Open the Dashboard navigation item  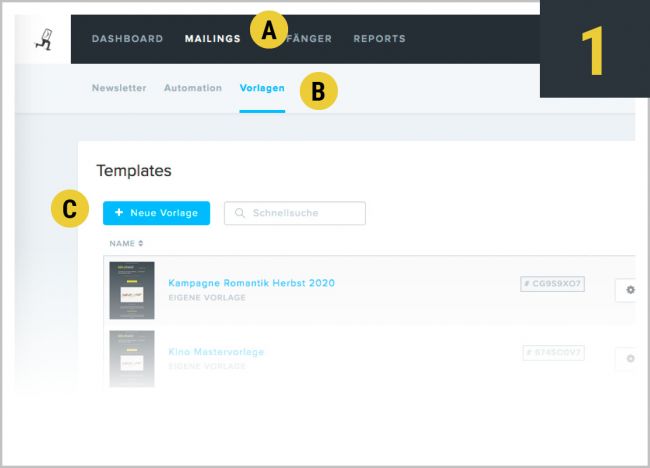[127, 39]
